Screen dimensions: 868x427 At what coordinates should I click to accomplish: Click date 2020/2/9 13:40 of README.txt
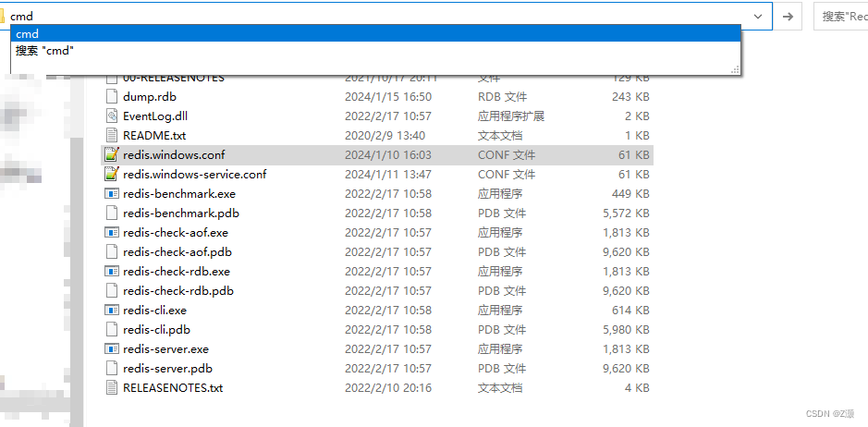click(x=385, y=136)
